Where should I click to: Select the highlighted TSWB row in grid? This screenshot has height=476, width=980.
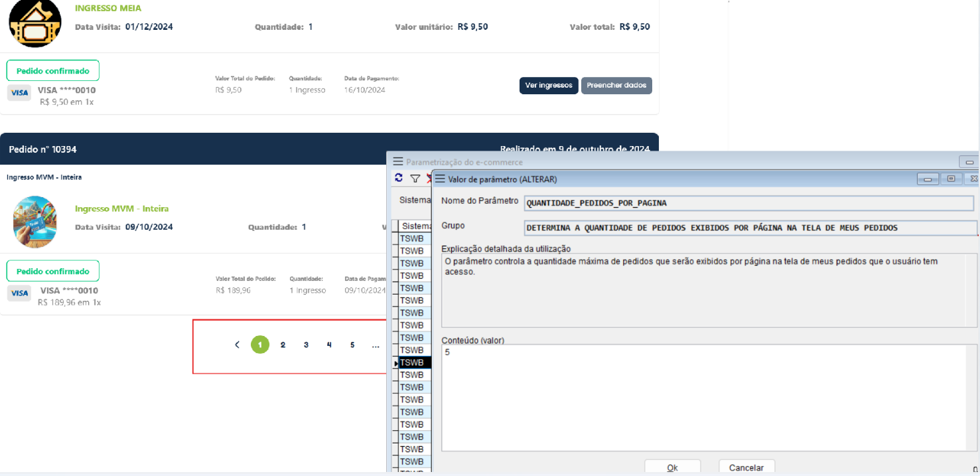[x=412, y=362]
